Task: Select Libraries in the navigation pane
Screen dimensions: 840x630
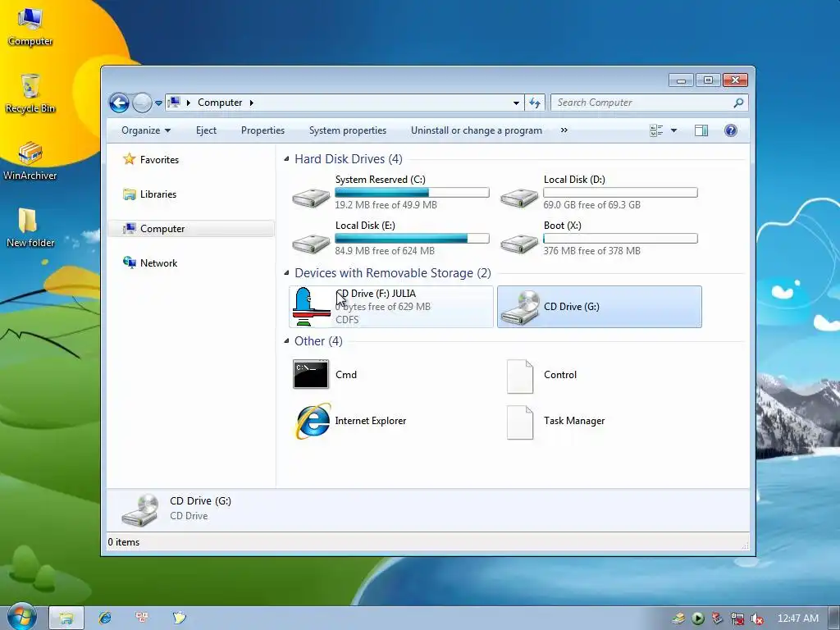Action: pyautogui.click(x=150, y=194)
